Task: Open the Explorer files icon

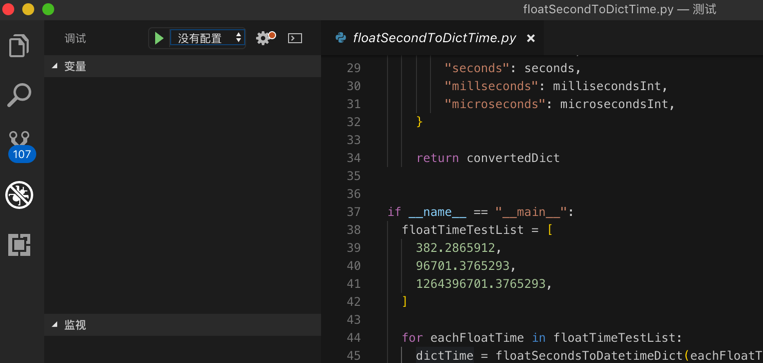Action: coord(19,45)
